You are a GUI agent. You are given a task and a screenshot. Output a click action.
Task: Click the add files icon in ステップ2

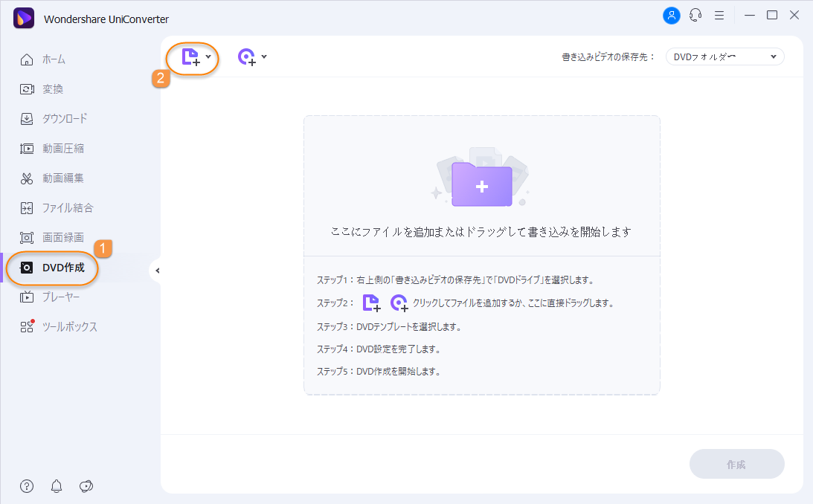(x=371, y=303)
